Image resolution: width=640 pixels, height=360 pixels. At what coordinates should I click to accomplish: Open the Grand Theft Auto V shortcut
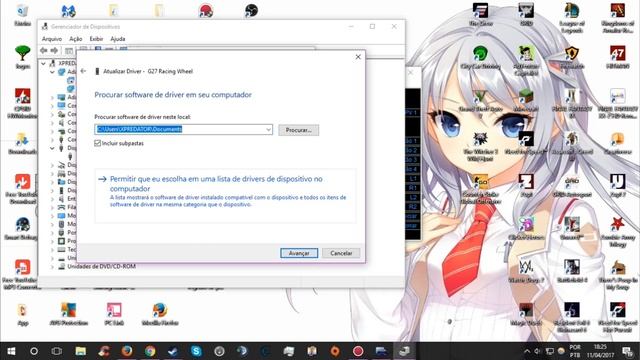[x=480, y=103]
